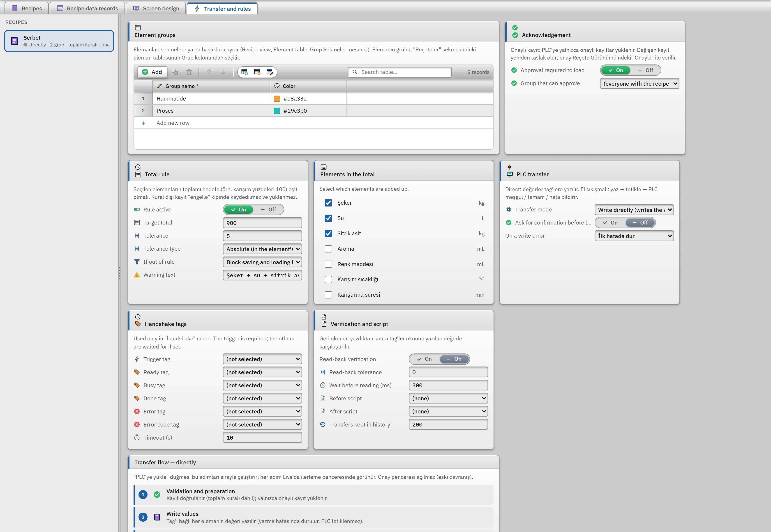Click the Group name column header
The height and width of the screenshot is (532, 771).
coord(211,86)
